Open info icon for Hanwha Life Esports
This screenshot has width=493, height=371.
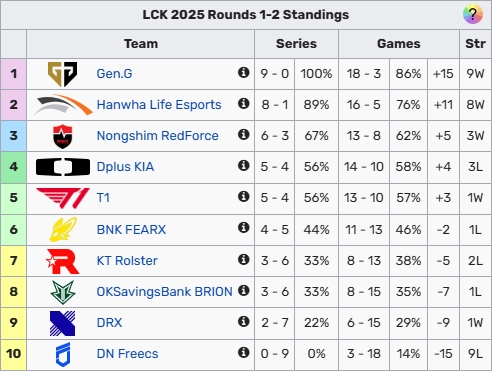(244, 103)
